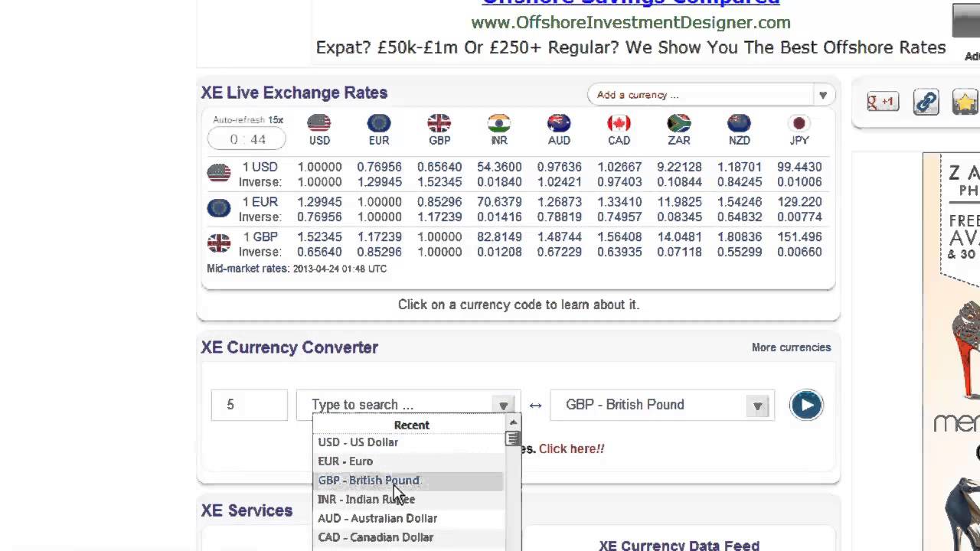Visit www.OffshoreInvestmentDesigner.com ad link
The width and height of the screenshot is (980, 551).
[x=631, y=22]
